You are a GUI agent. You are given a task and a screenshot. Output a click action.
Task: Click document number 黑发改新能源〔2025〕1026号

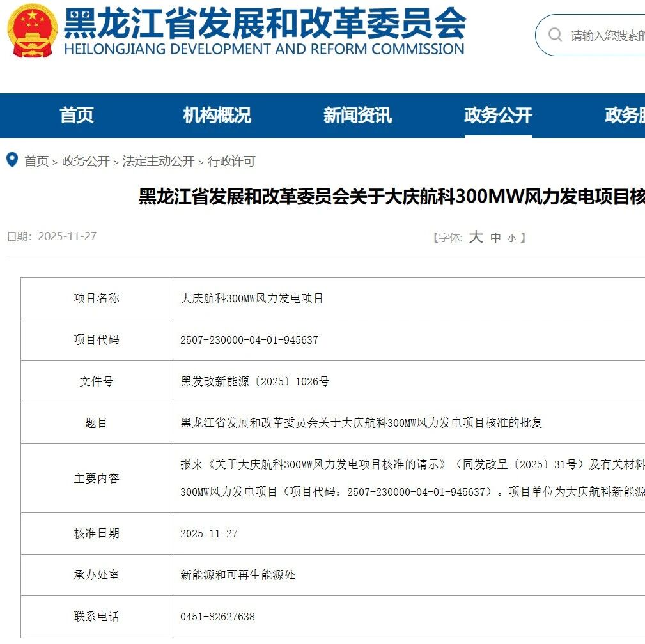tap(255, 381)
